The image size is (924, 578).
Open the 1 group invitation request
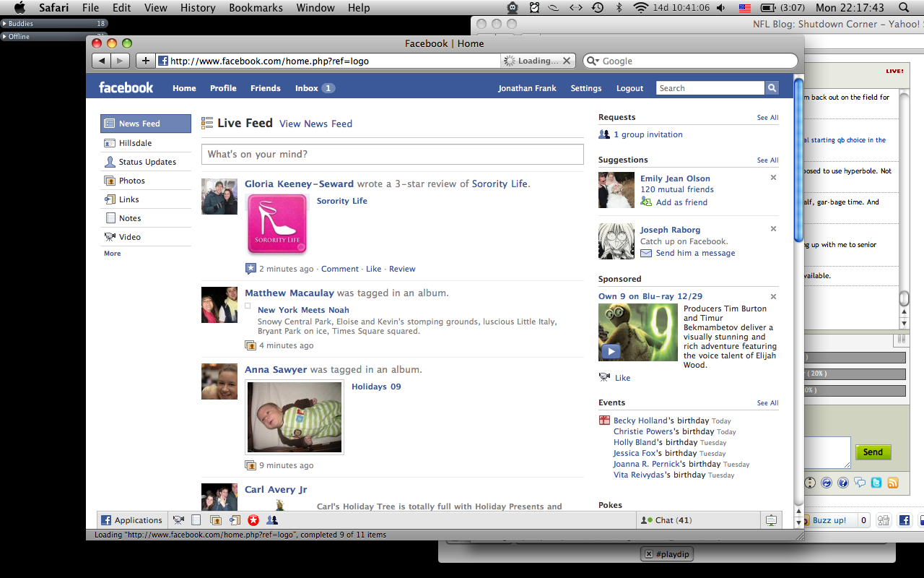click(648, 134)
